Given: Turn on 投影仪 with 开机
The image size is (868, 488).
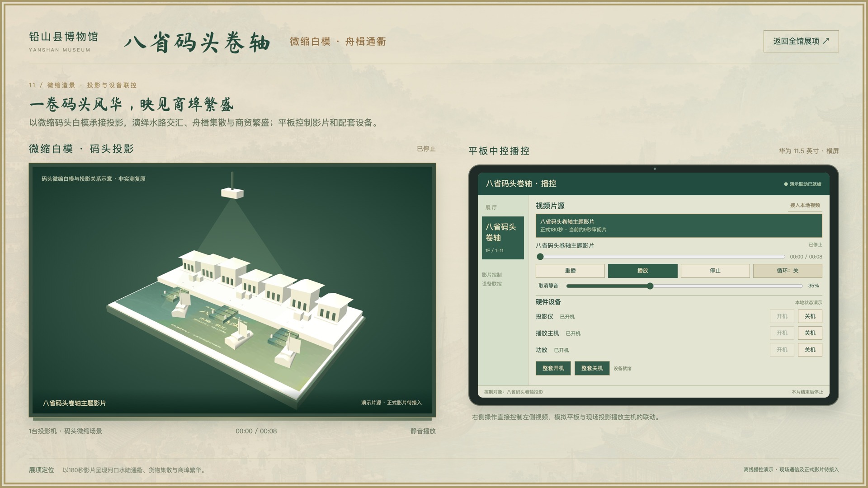Looking at the screenshot, I should [782, 316].
